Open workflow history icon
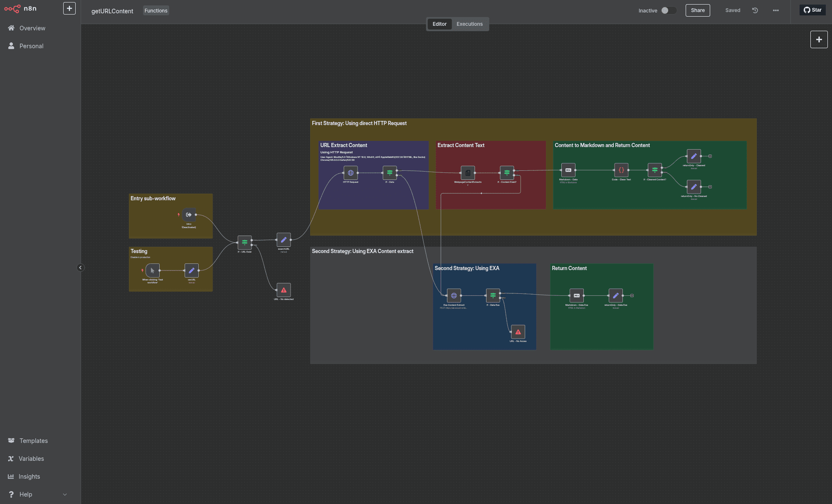The height and width of the screenshot is (504, 832). [x=755, y=10]
